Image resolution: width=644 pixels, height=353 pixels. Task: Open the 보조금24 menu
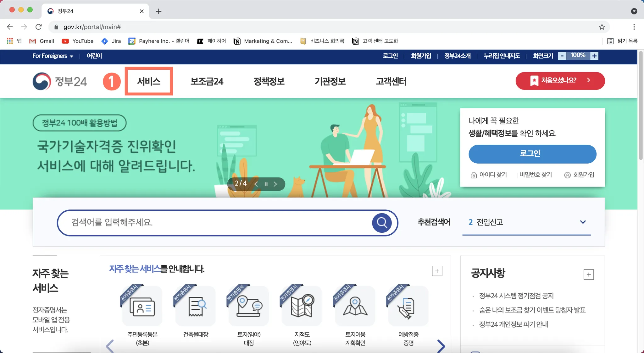(207, 81)
